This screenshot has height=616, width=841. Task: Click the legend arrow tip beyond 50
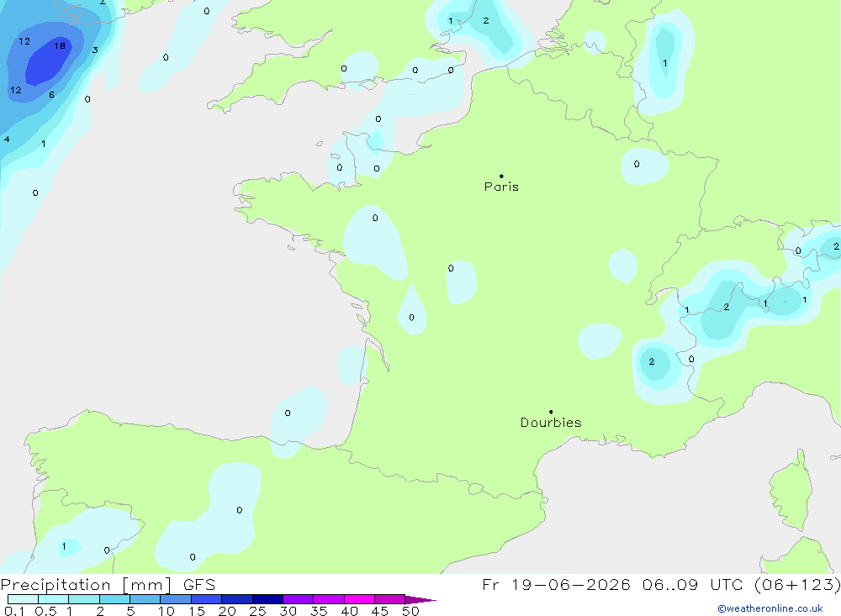[x=420, y=600]
